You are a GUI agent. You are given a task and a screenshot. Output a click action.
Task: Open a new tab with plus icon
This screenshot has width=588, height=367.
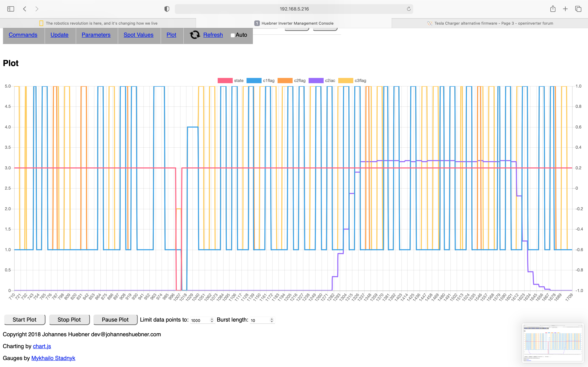point(565,9)
